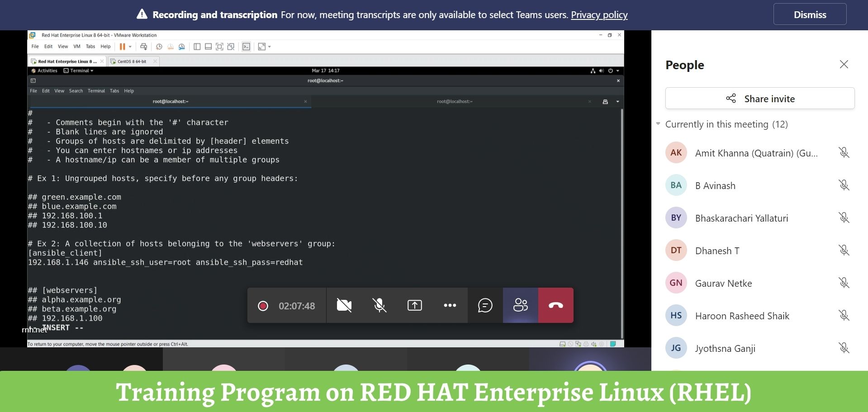Close the Red Hat Enterprise Linux VM tab
The height and width of the screenshot is (412, 868).
[x=102, y=61]
